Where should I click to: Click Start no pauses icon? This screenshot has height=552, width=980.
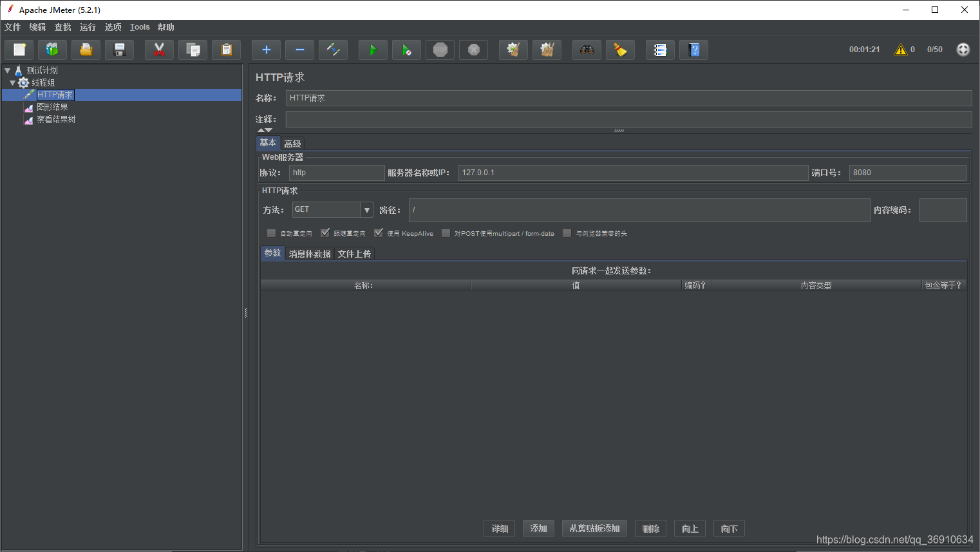(x=406, y=50)
